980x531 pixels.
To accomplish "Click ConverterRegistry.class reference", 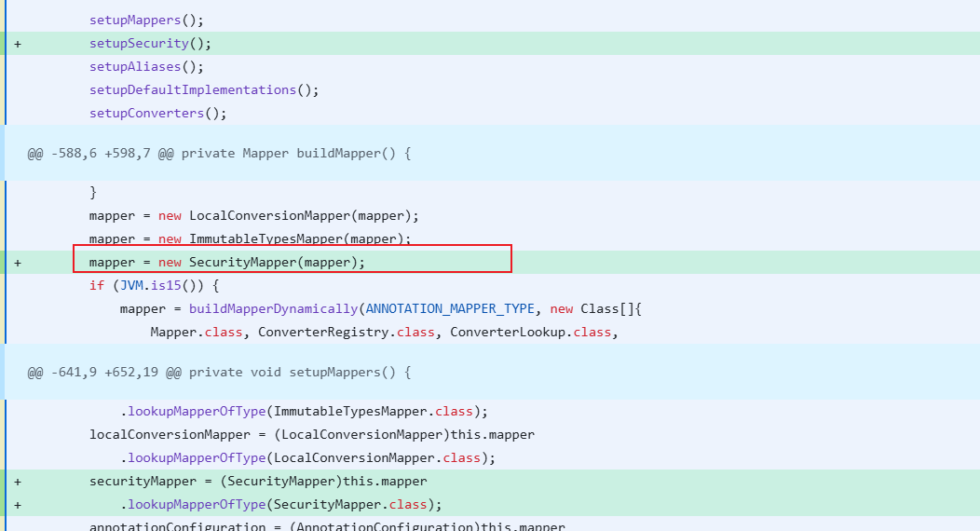I will (x=347, y=333).
